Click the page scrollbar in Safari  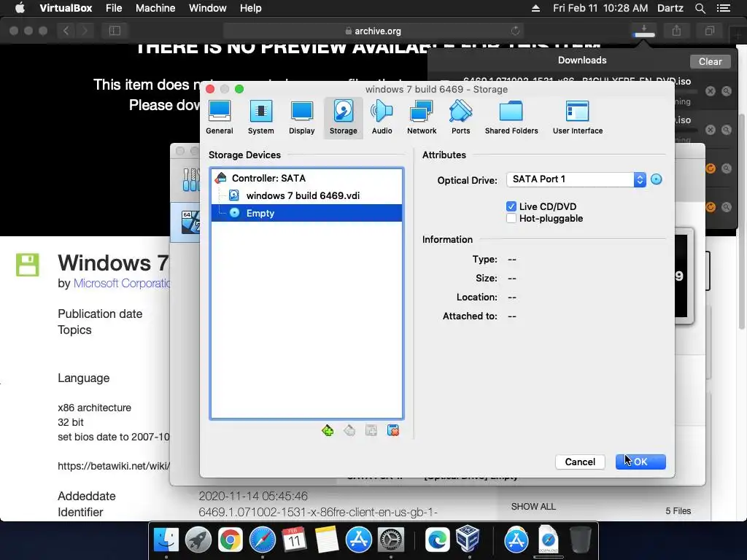pos(742,222)
